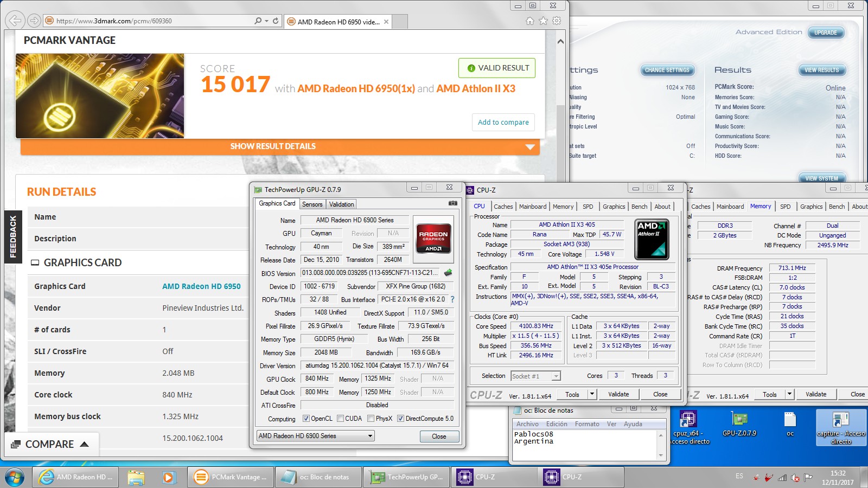Image resolution: width=868 pixels, height=488 pixels.
Task: Open the AMD Radeon HD 6950 link
Action: (201, 286)
